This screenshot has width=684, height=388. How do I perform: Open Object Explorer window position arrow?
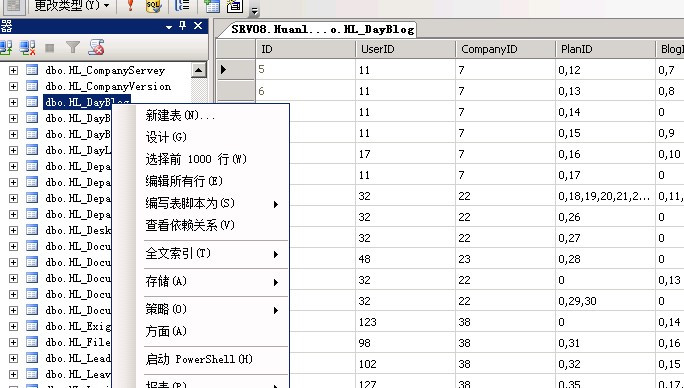169,27
